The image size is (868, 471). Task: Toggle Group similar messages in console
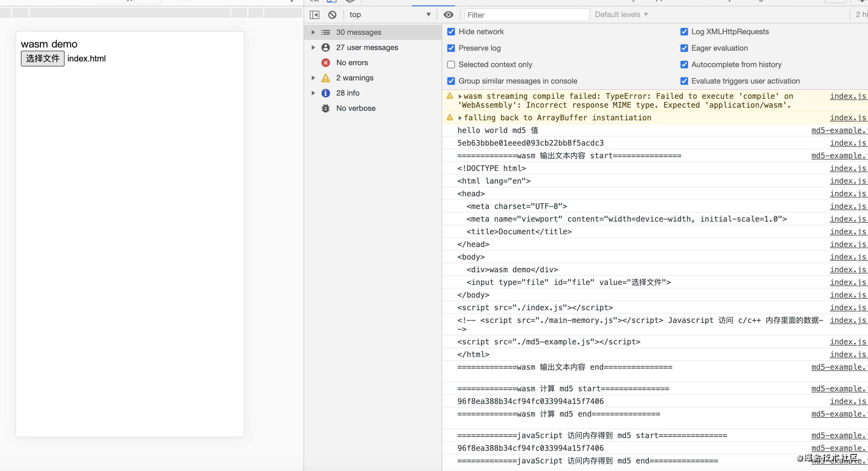click(451, 81)
